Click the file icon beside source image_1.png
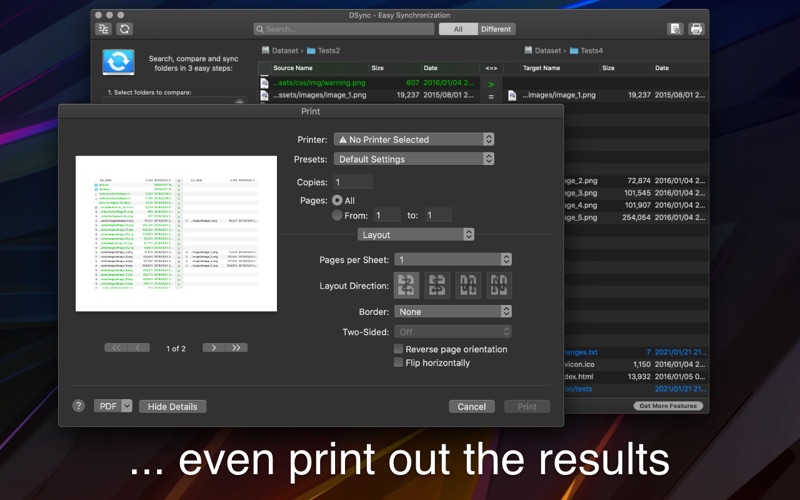 [x=264, y=95]
